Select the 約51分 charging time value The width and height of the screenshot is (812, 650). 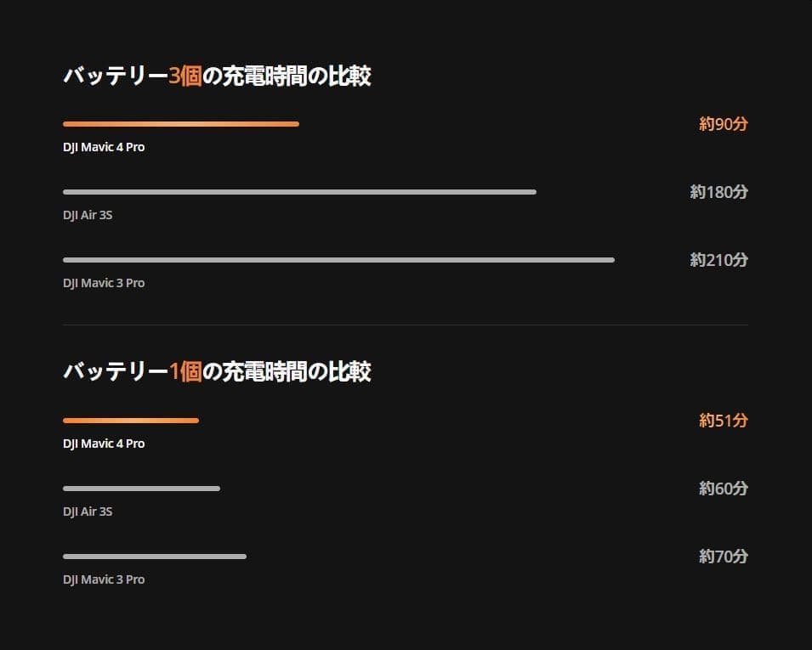723,421
